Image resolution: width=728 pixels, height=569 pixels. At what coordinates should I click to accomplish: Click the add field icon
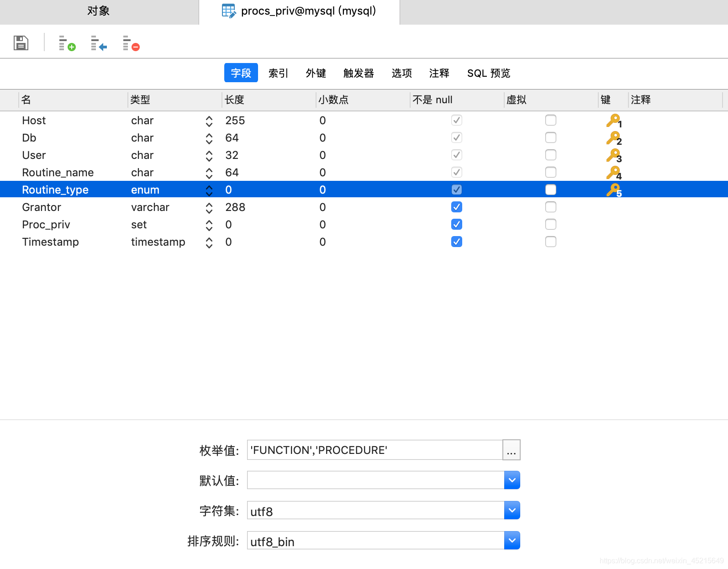(67, 43)
